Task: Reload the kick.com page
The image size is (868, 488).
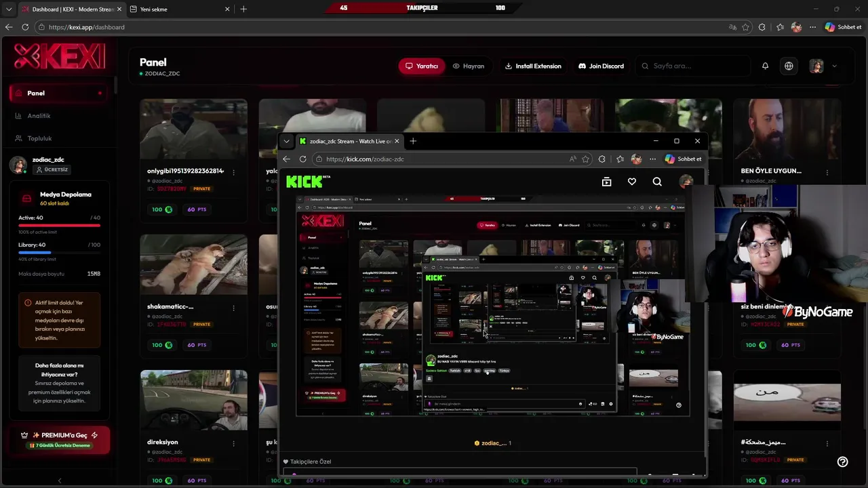Action: click(302, 159)
